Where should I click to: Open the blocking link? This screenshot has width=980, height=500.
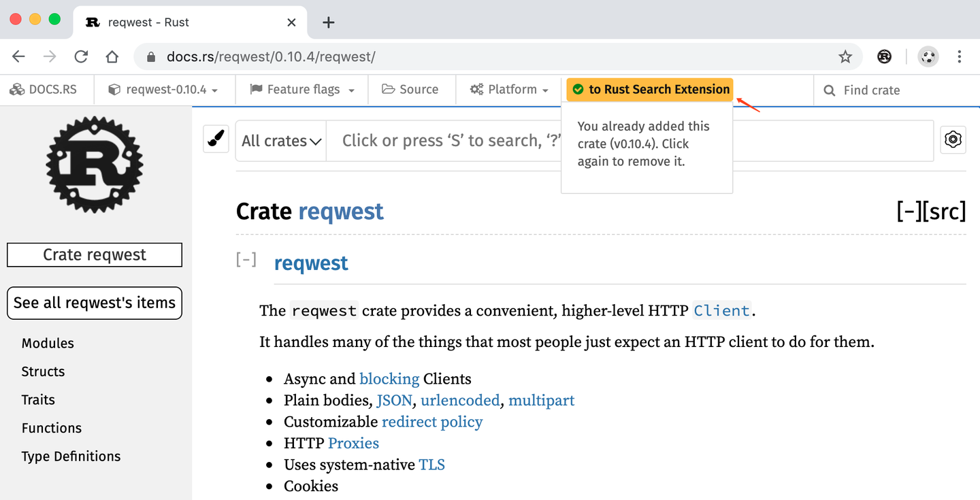click(x=389, y=379)
